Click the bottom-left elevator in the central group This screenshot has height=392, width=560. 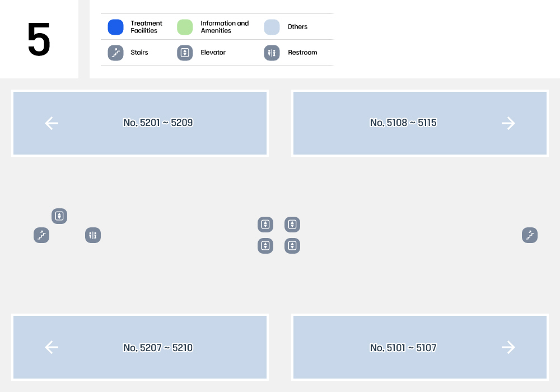click(x=265, y=246)
